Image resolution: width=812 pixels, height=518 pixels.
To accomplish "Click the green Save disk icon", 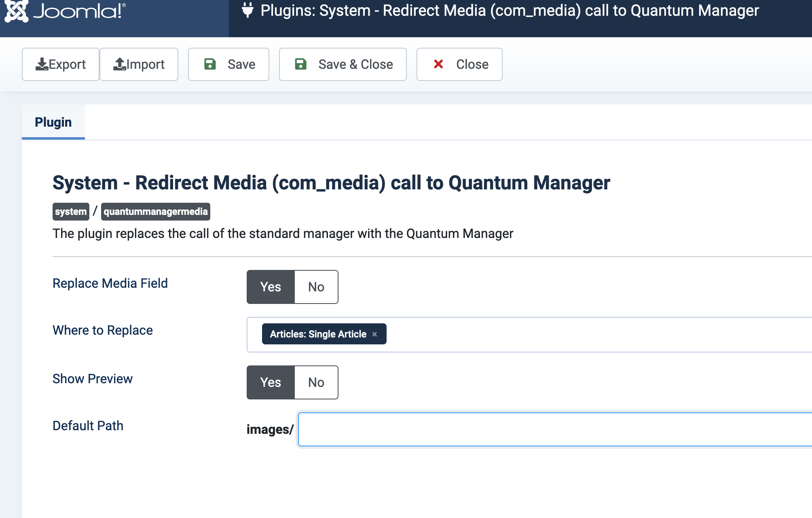I will point(210,64).
